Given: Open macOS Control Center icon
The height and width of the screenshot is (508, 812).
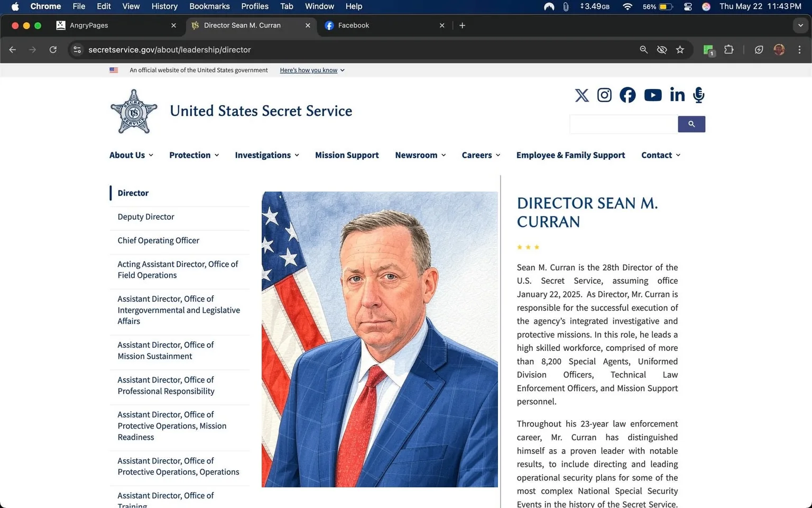Looking at the screenshot, I should click(x=688, y=6).
